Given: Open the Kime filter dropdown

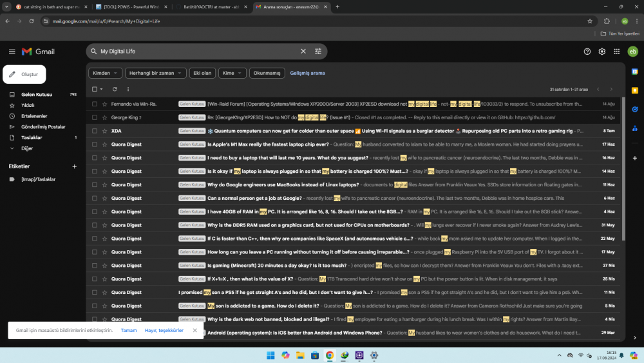Looking at the screenshot, I should click(x=232, y=73).
